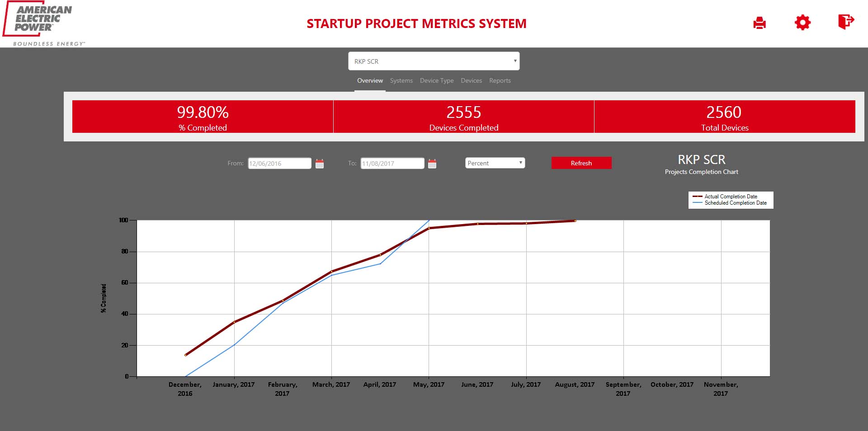Select the Overview tab

coord(370,81)
